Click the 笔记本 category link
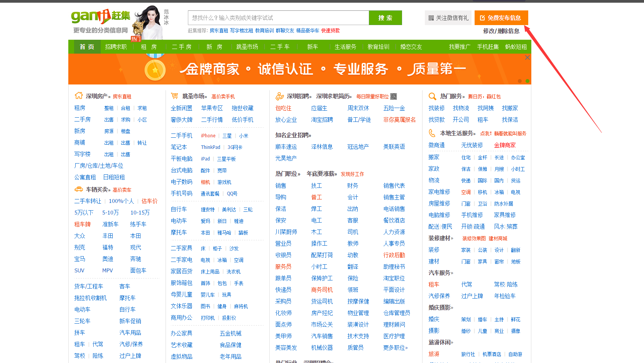The height and width of the screenshot is (363, 644). tap(179, 147)
